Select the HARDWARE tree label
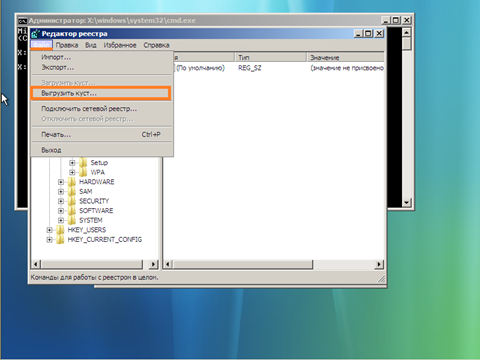 (x=97, y=182)
